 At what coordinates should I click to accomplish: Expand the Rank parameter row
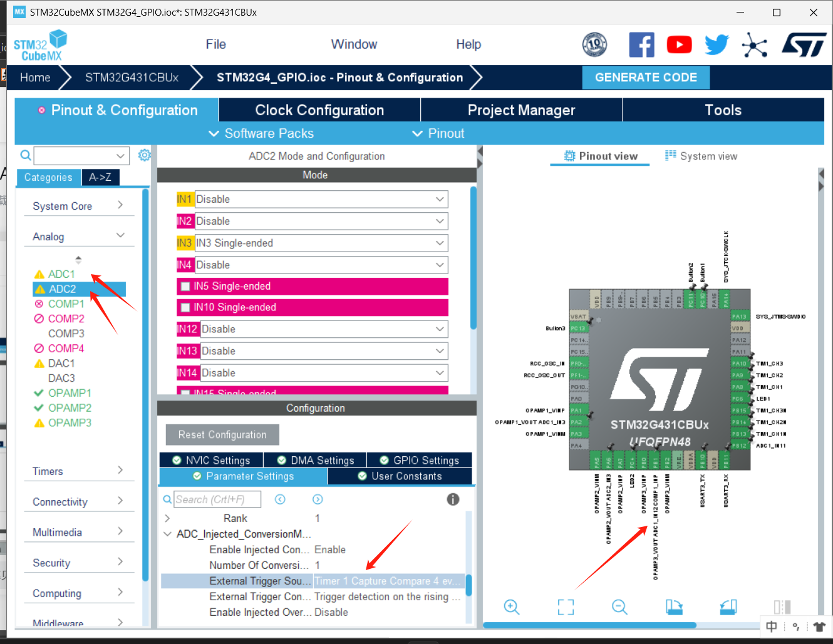point(167,518)
